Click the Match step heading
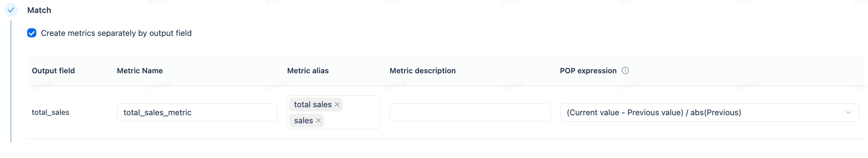The width and height of the screenshot is (868, 158). click(x=39, y=10)
